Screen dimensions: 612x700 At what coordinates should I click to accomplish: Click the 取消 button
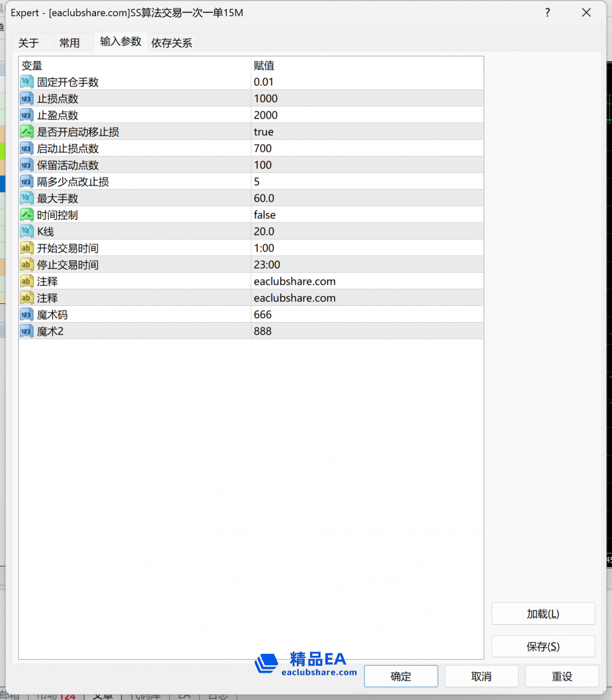click(481, 677)
